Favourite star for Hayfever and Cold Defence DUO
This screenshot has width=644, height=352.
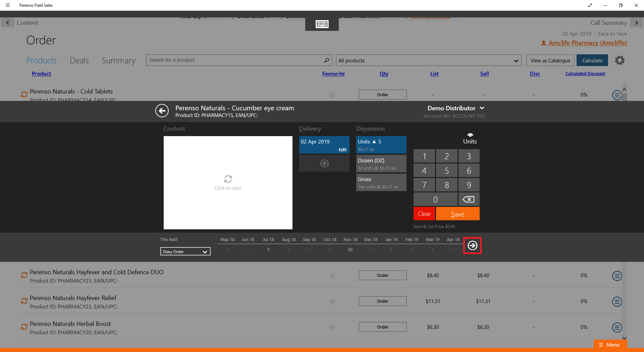click(x=332, y=276)
